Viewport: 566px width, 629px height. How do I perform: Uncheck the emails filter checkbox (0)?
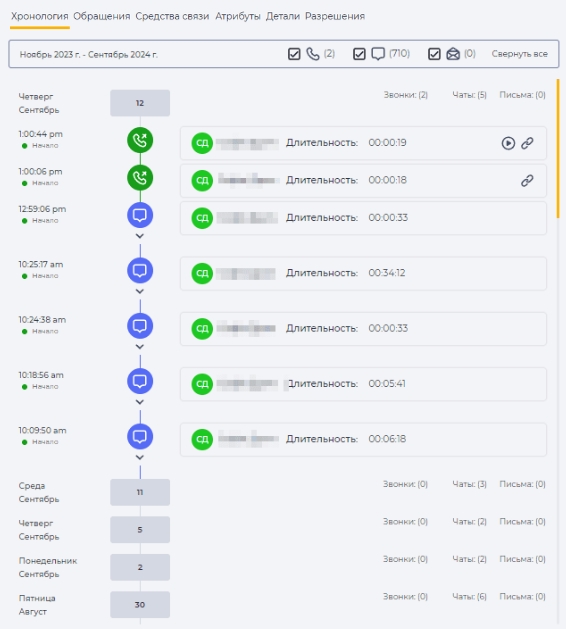pyautogui.click(x=434, y=54)
